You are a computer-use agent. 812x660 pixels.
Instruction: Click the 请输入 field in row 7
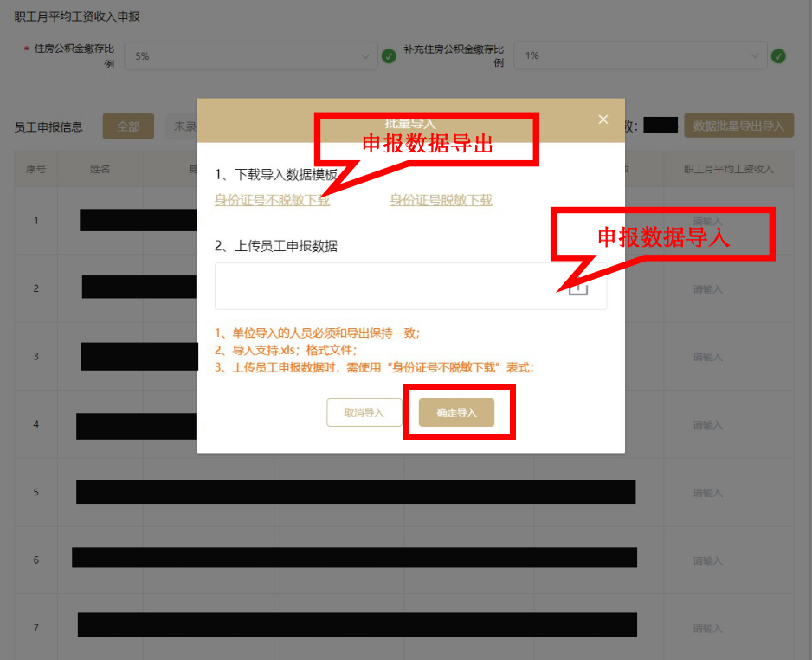[x=708, y=627]
